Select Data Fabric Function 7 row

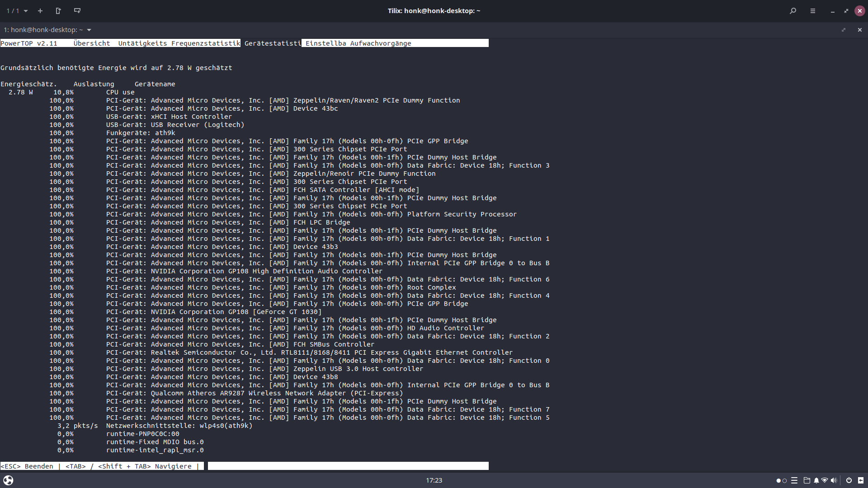tap(299, 409)
